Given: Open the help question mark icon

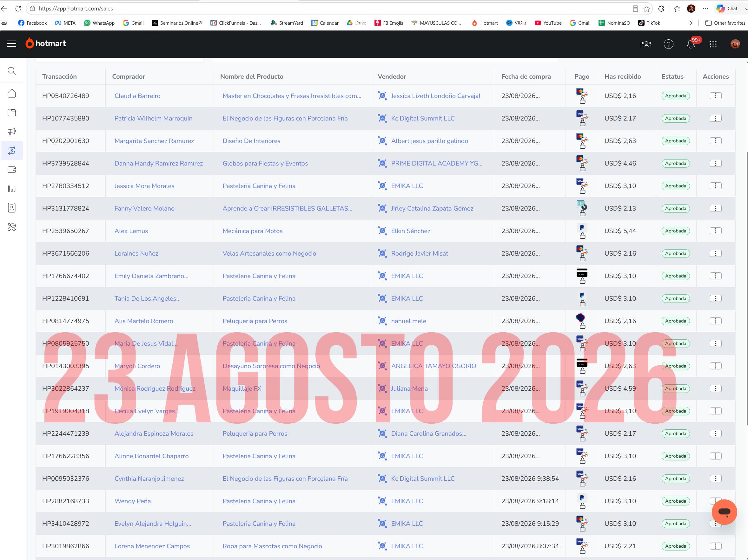Looking at the screenshot, I should tap(668, 44).
